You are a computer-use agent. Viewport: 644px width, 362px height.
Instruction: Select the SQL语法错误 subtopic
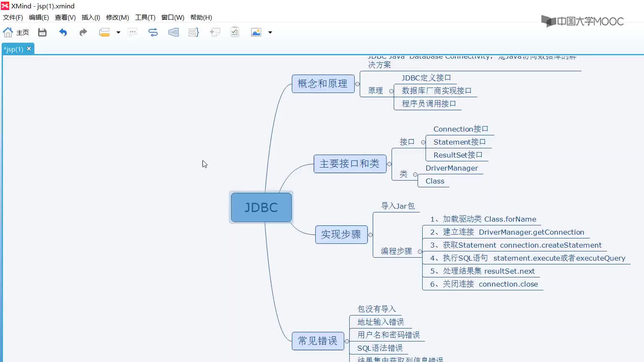[380, 348]
